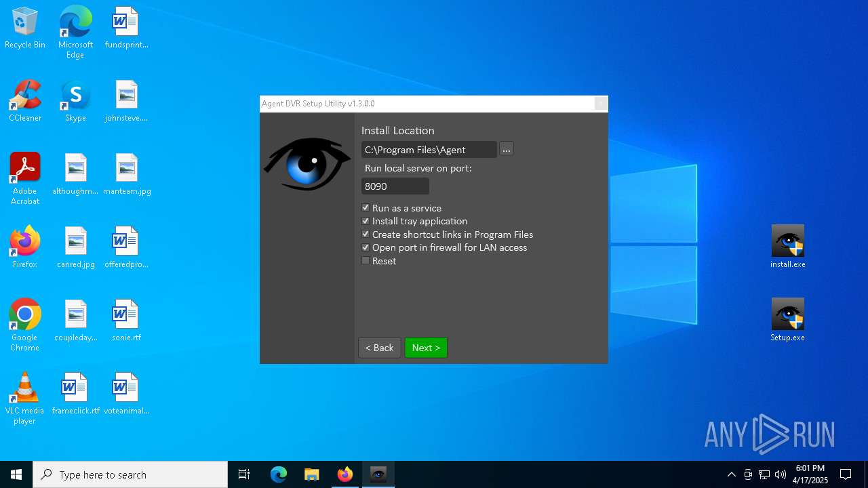This screenshot has width=868, height=488.
Task: Click the Type here to search box
Action: coord(130,474)
